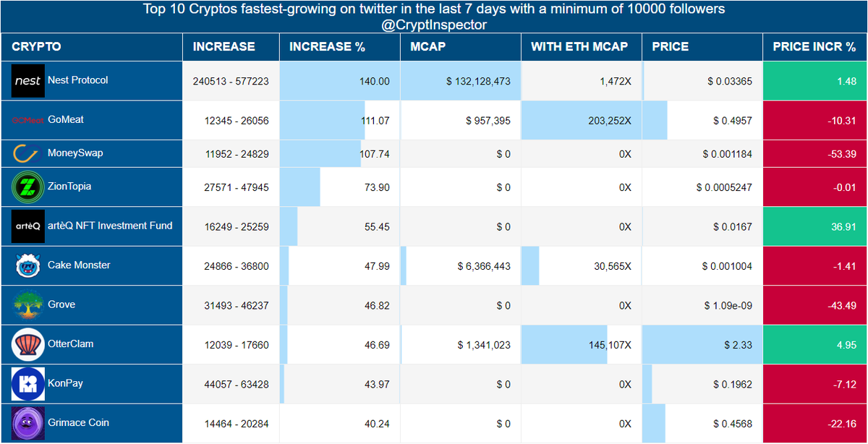Screen dimensions: 868x444
Task: Click the OtterClam name text
Action: coord(70,344)
